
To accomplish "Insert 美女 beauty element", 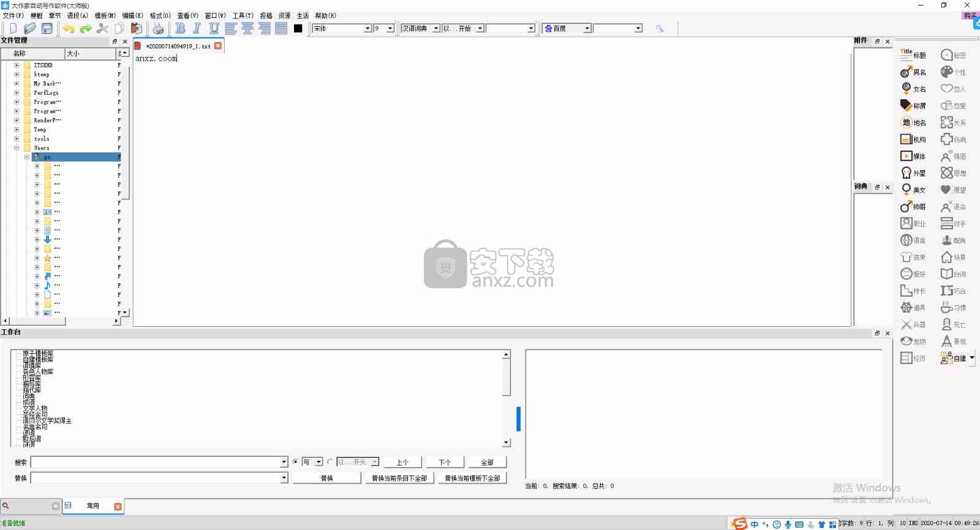I will click(x=913, y=190).
